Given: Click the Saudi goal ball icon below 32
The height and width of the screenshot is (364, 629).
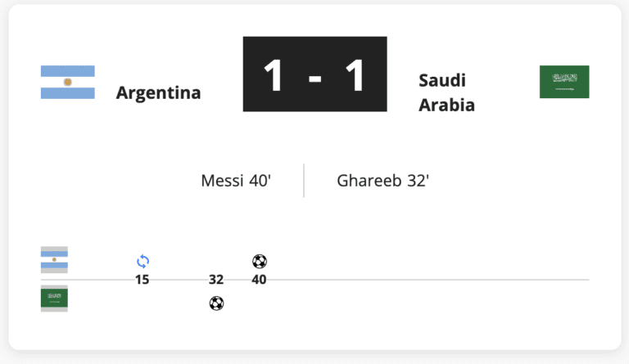Looking at the screenshot, I should point(216,303).
